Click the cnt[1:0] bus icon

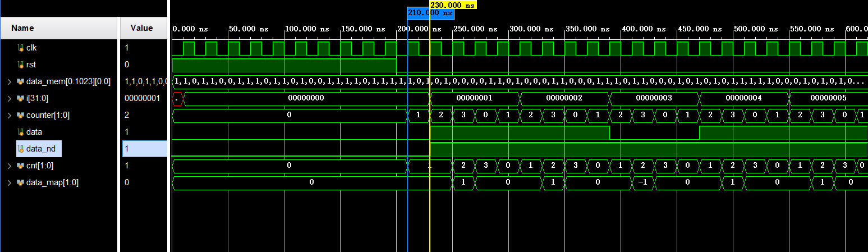click(x=21, y=166)
